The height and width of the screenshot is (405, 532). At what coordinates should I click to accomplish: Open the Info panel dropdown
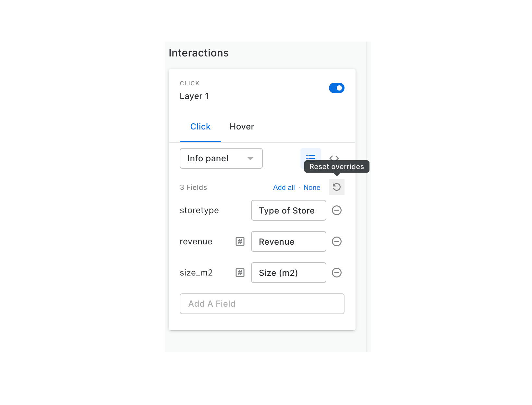[214, 158]
